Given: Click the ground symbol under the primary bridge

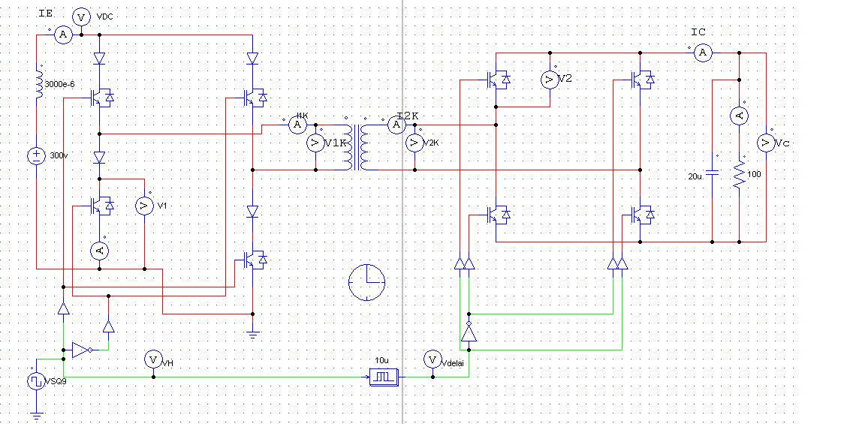Looking at the screenshot, I should 252,334.
